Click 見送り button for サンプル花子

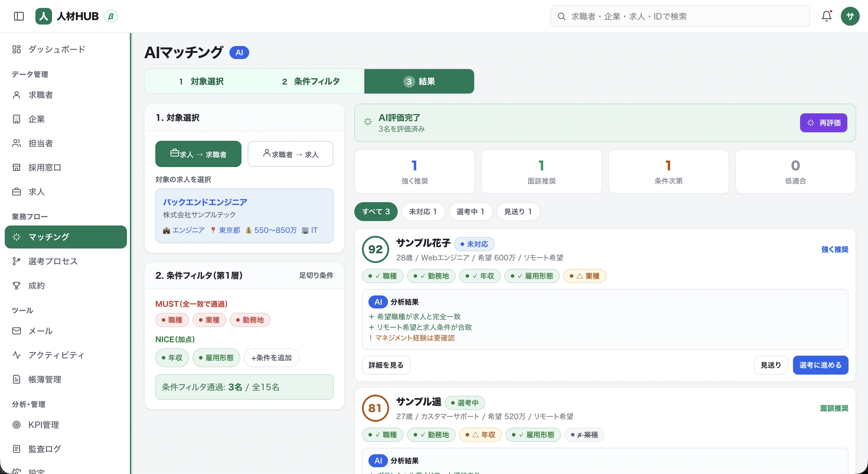coord(771,365)
